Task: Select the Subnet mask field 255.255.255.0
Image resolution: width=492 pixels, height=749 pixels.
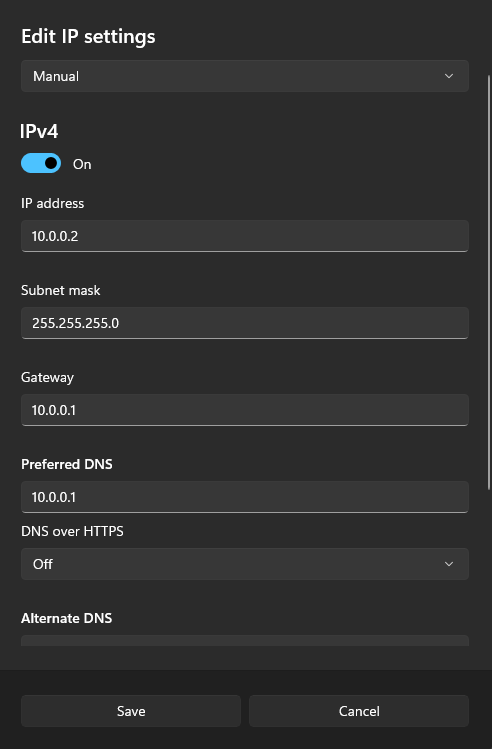Action: [245, 323]
